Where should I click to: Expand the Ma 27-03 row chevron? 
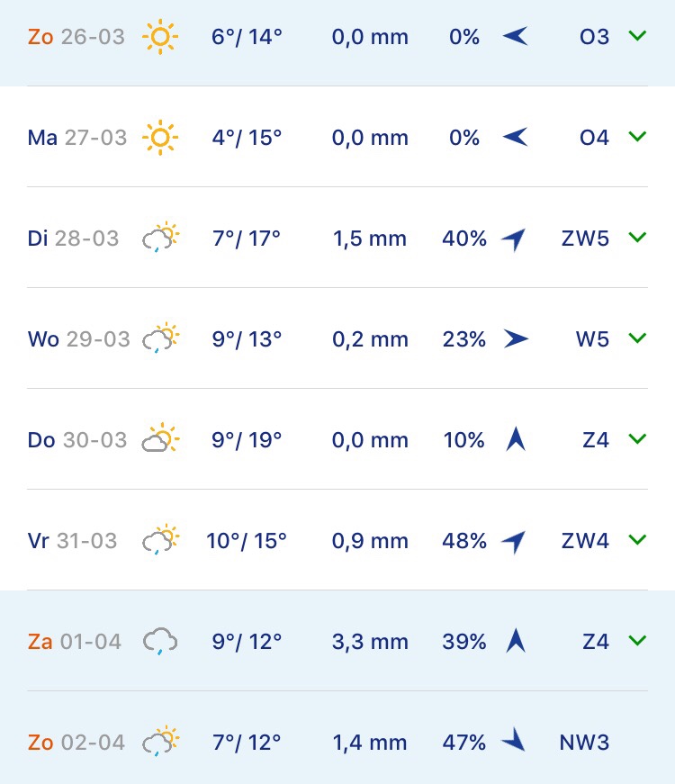click(637, 137)
